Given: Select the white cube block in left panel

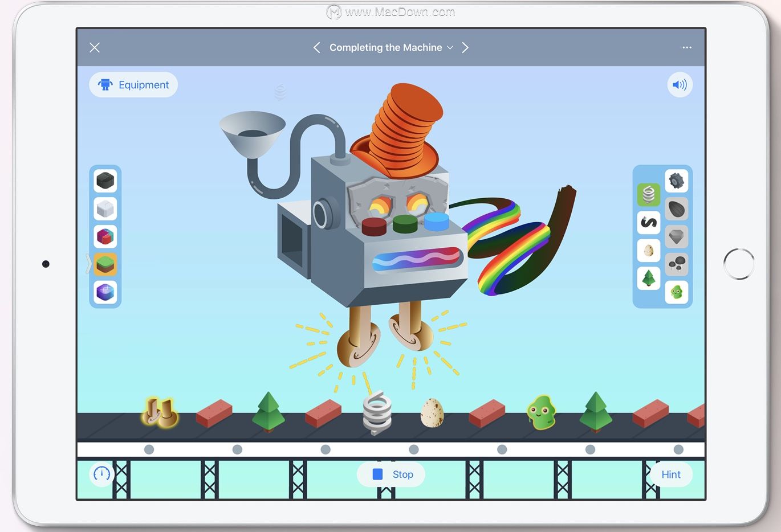Looking at the screenshot, I should point(105,209).
